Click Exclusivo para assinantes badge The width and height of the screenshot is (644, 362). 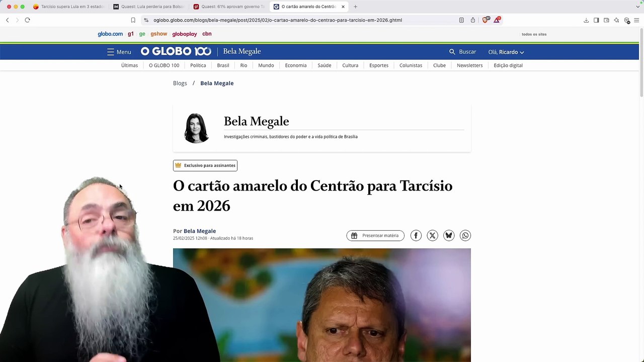pyautogui.click(x=205, y=165)
